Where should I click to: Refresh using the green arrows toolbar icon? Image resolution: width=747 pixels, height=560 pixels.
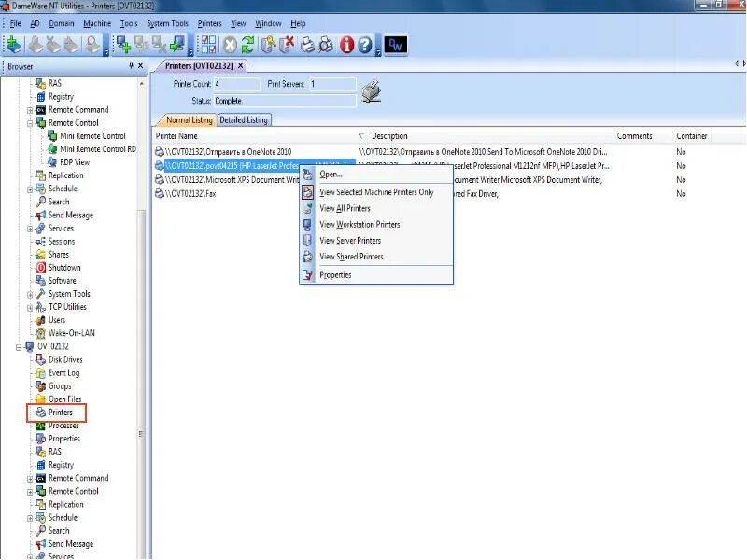click(247, 45)
